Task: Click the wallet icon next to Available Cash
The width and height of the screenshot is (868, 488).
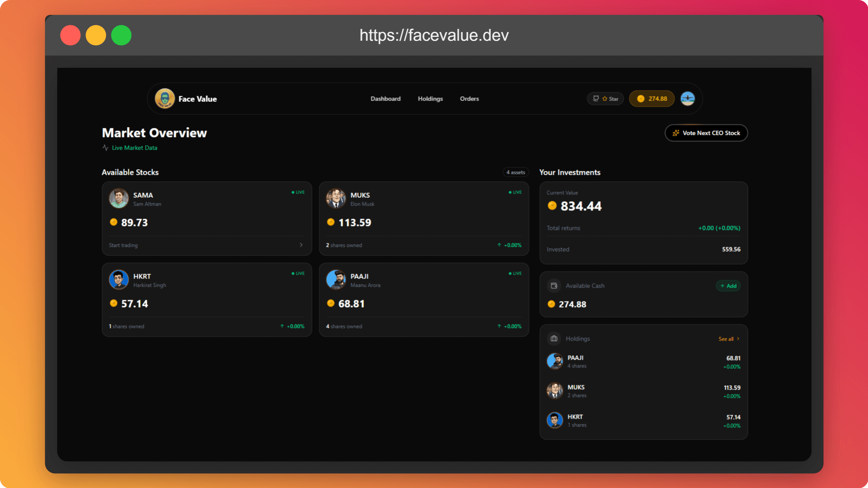Action: click(554, 285)
